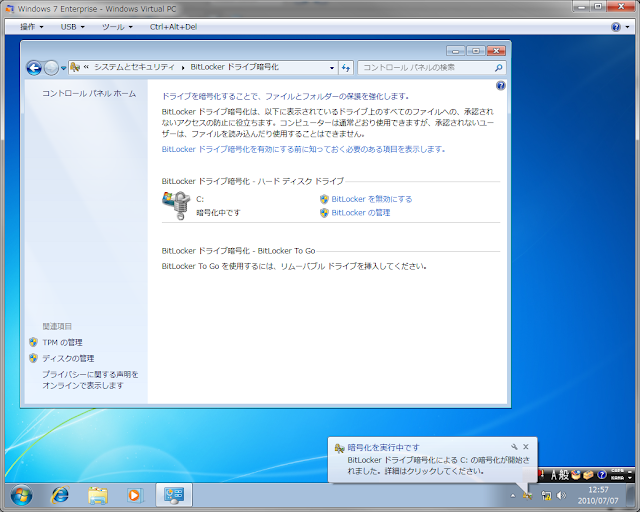This screenshot has height=512, width=640.
Task: Refresh the Control Panel page
Action: (346, 68)
